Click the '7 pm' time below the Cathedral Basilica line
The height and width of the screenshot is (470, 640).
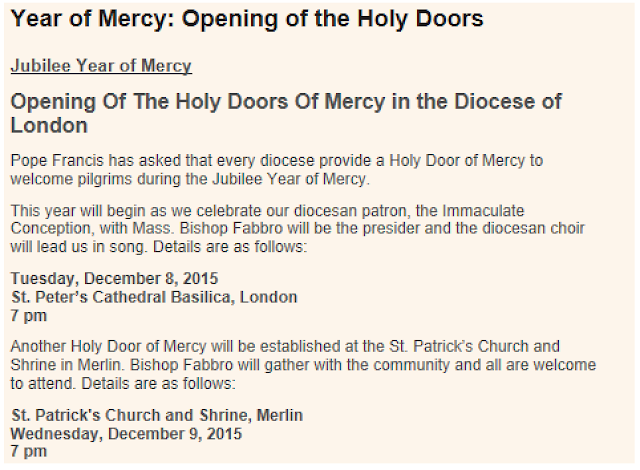tap(29, 316)
